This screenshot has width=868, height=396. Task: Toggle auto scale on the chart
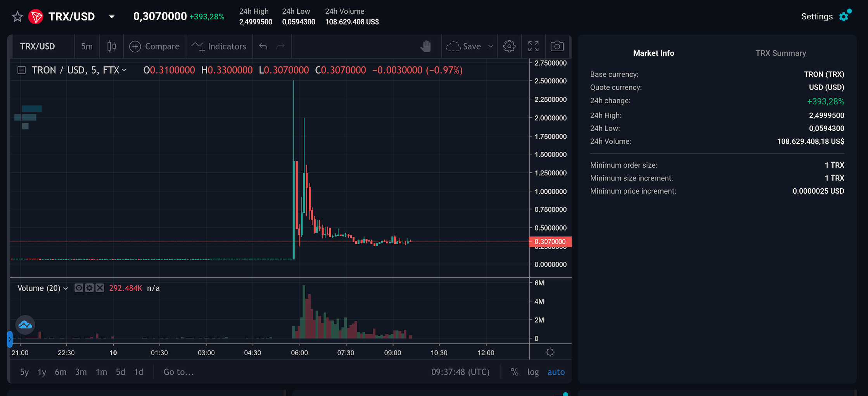coord(556,372)
